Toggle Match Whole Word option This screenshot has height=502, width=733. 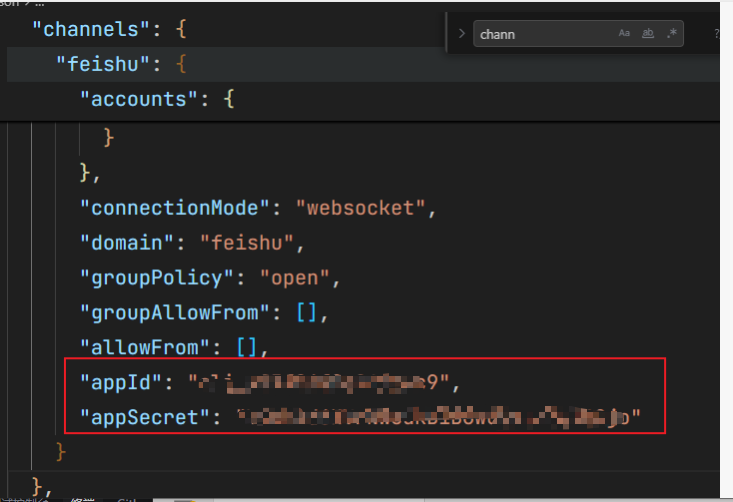click(x=648, y=33)
